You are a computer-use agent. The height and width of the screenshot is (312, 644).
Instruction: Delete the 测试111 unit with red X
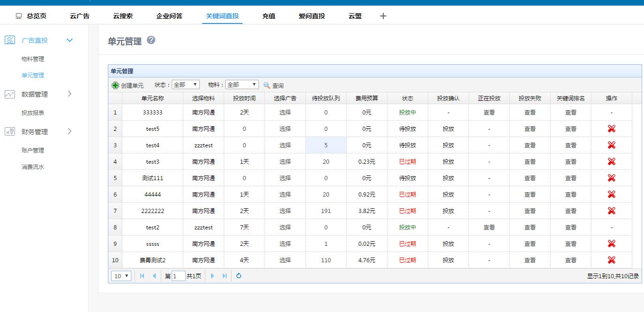pyautogui.click(x=611, y=178)
